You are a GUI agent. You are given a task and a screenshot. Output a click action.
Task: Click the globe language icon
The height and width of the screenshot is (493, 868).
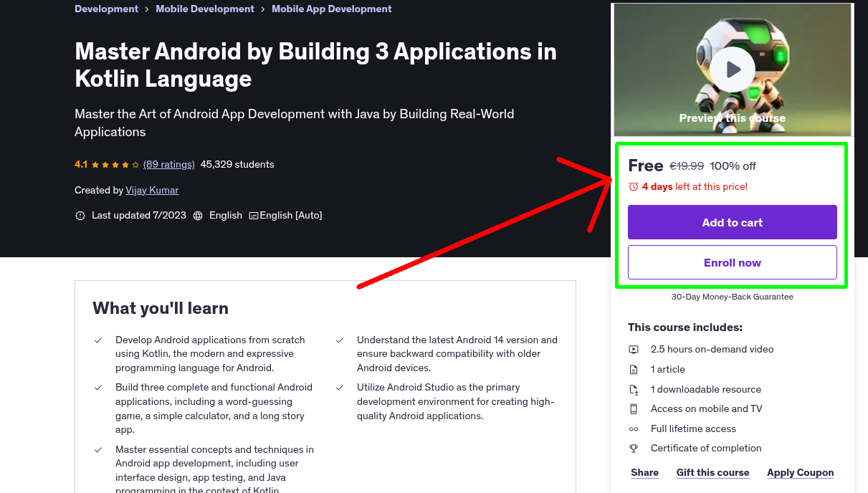click(x=198, y=215)
